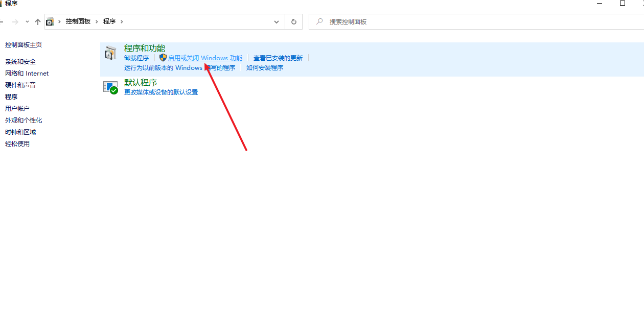Go up one level with up arrow

click(x=38, y=22)
